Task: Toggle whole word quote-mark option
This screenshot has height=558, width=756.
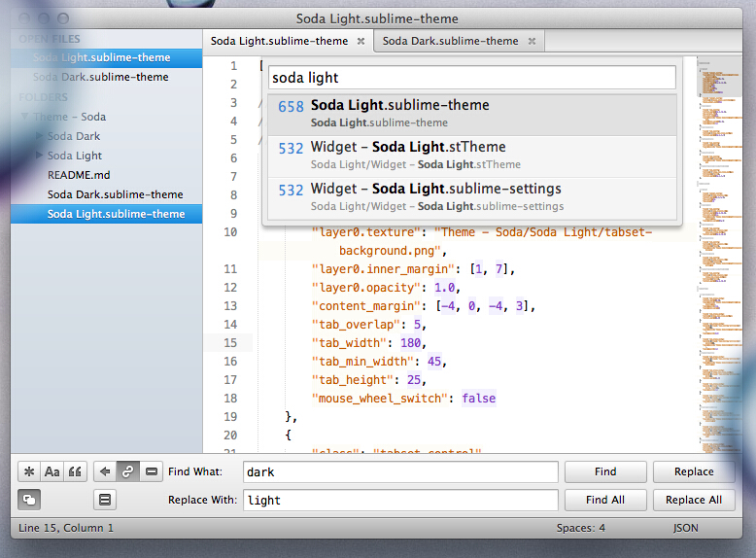Action: (75, 471)
